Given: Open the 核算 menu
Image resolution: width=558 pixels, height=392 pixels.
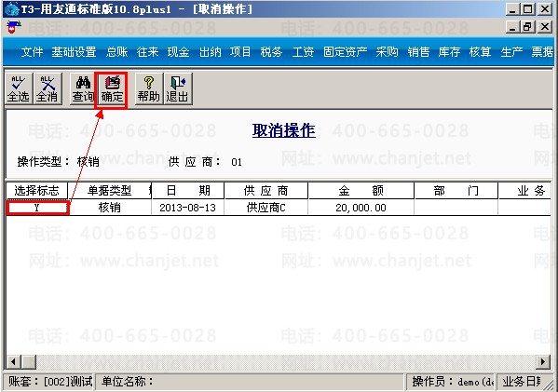Looking at the screenshot, I should coord(480,52).
